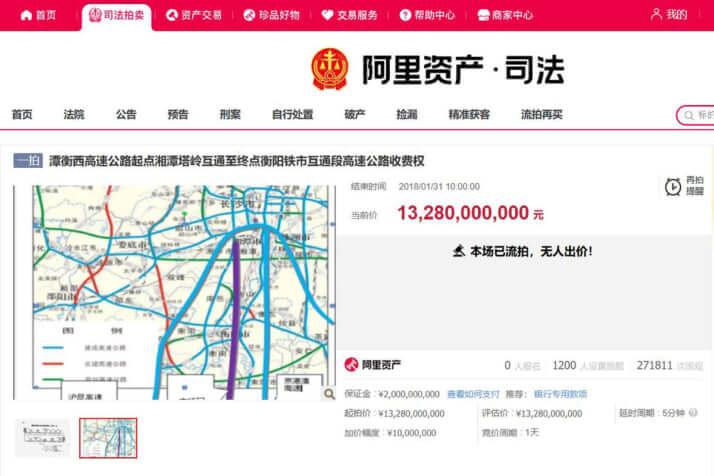This screenshot has width=714, height=476.
Task: Open the 交易服务 menu item
Action: pyautogui.click(x=349, y=15)
